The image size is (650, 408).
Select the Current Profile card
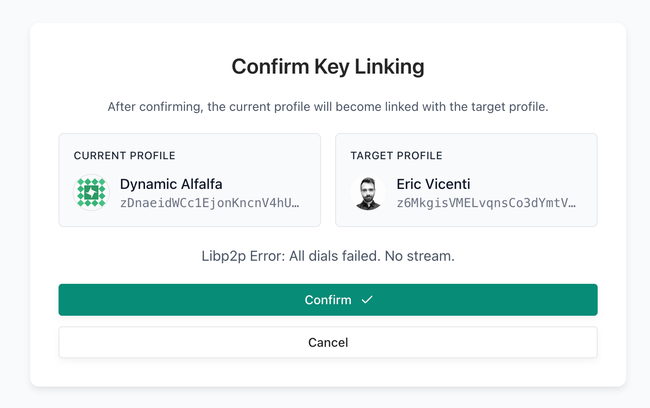coord(190,180)
